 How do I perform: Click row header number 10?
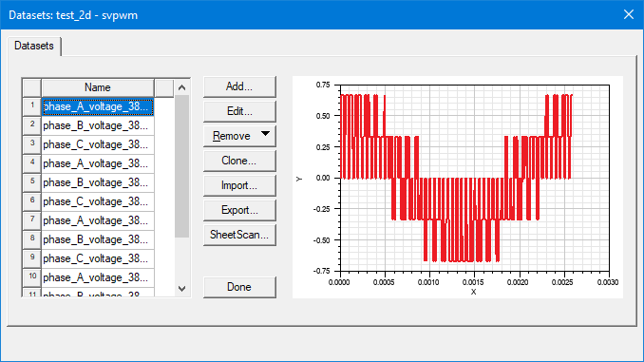[32, 277]
